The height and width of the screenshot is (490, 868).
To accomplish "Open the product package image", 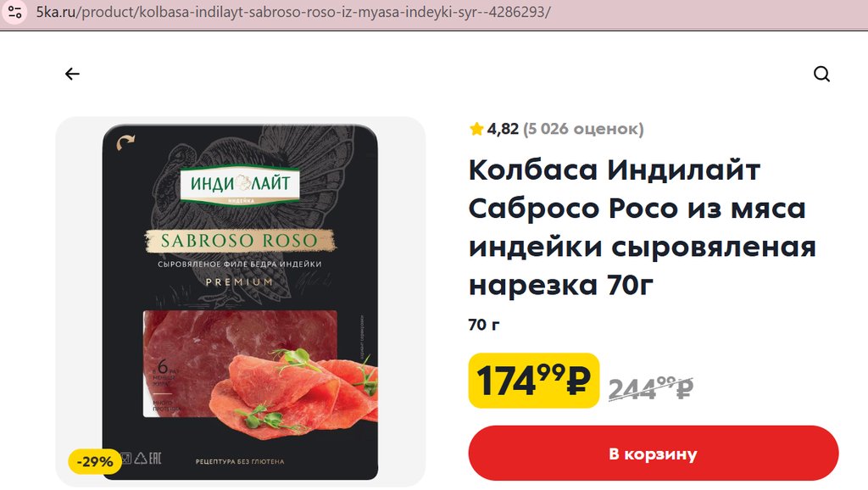I will tap(240, 302).
